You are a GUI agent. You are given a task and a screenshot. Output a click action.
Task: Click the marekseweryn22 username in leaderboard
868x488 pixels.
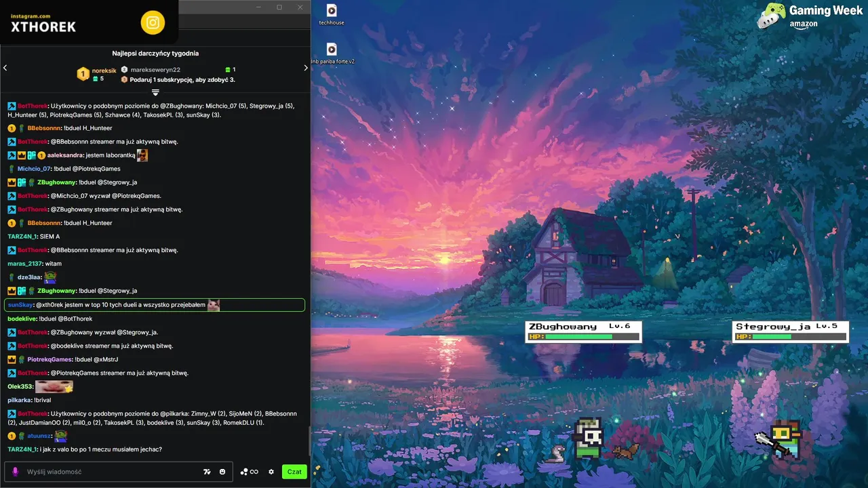155,70
